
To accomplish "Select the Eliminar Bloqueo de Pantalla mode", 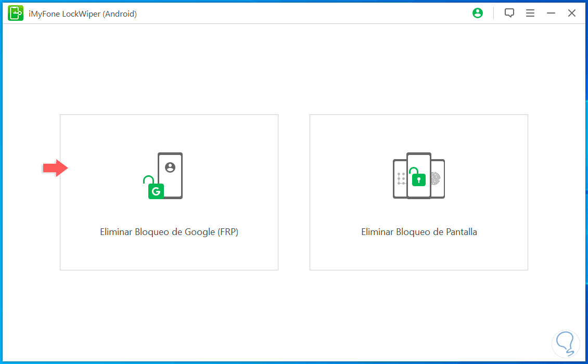I will [419, 192].
